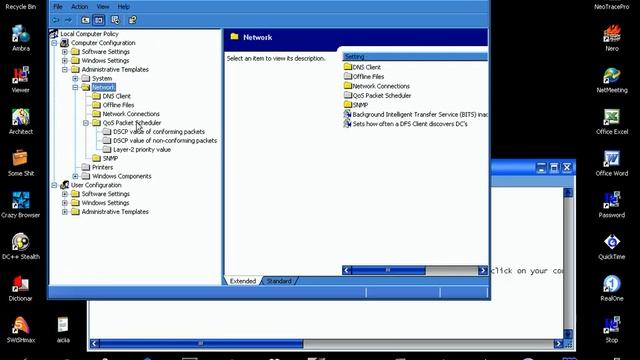
Task: Open the NetMeeting desktop icon
Action: pos(612,80)
